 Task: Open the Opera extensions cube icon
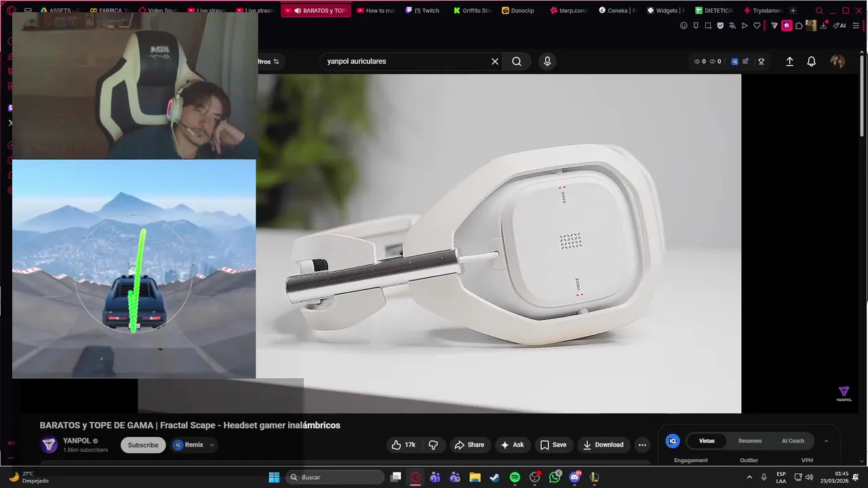pos(799,26)
